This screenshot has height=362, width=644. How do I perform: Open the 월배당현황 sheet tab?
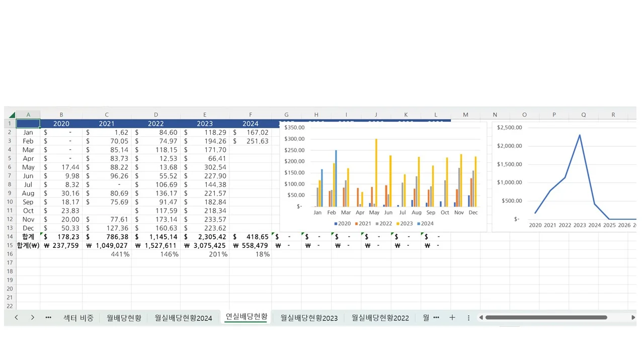(x=124, y=318)
